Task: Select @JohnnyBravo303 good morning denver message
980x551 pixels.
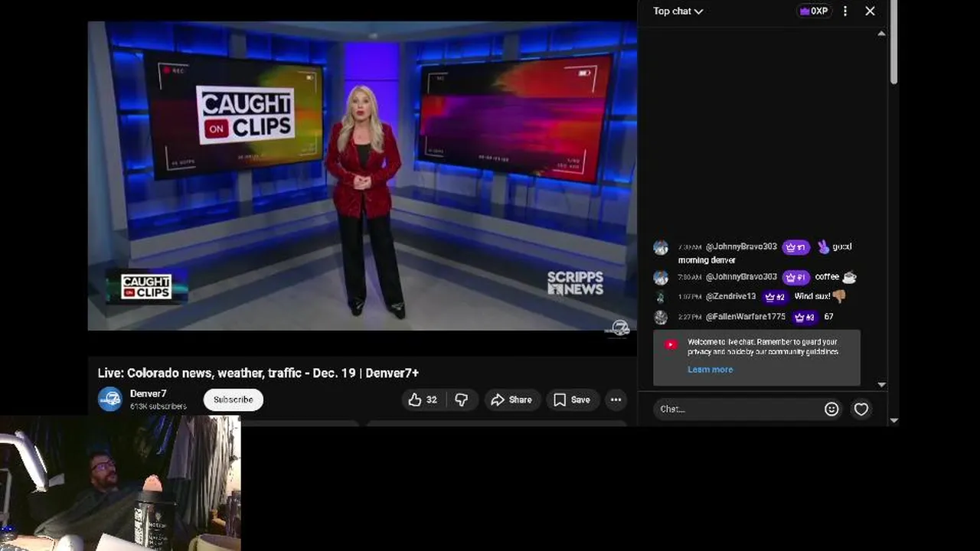Action: coord(763,253)
